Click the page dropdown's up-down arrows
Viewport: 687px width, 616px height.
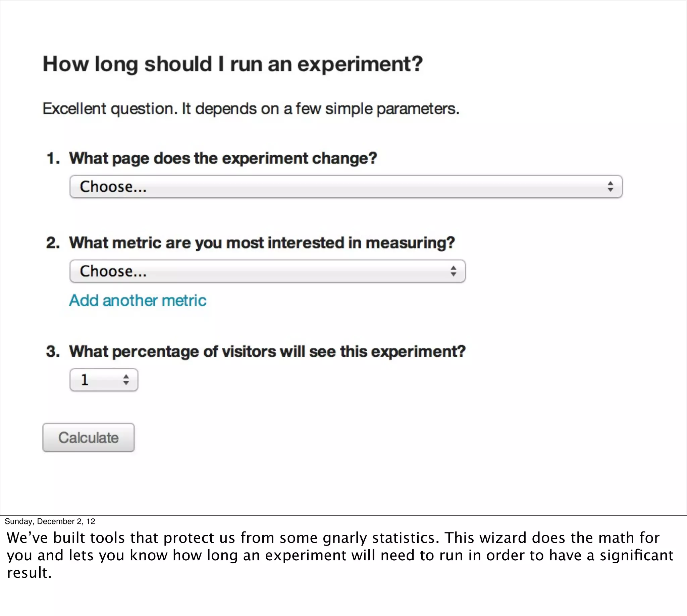pyautogui.click(x=610, y=187)
